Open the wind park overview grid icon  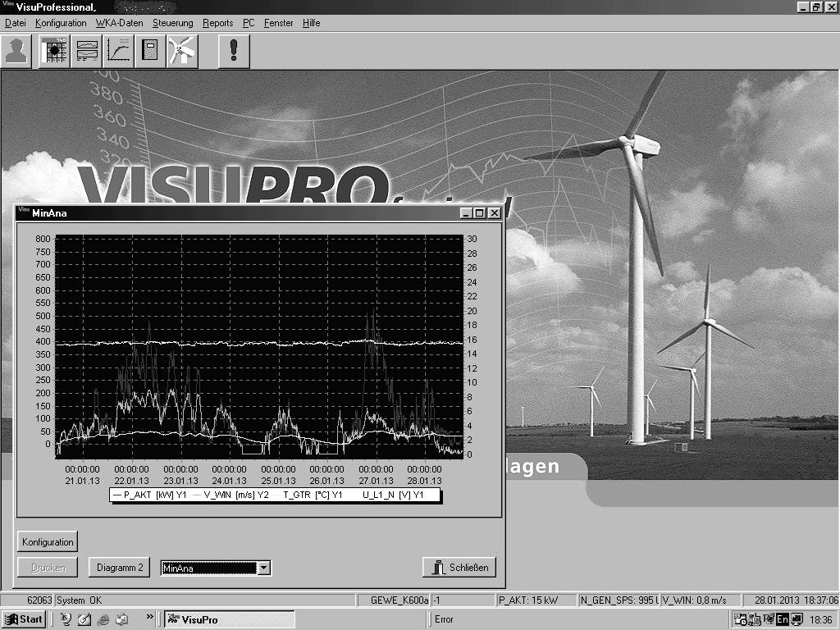[54, 52]
